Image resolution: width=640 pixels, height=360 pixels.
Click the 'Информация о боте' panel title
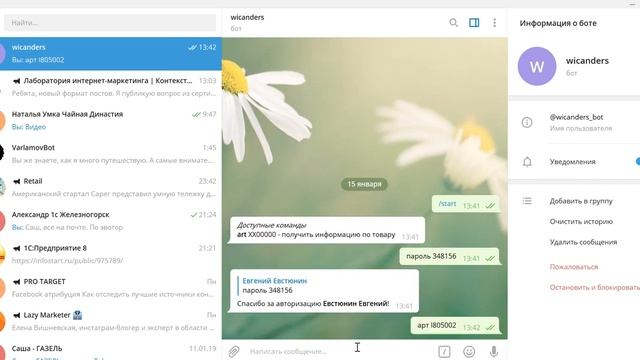pyautogui.click(x=558, y=23)
